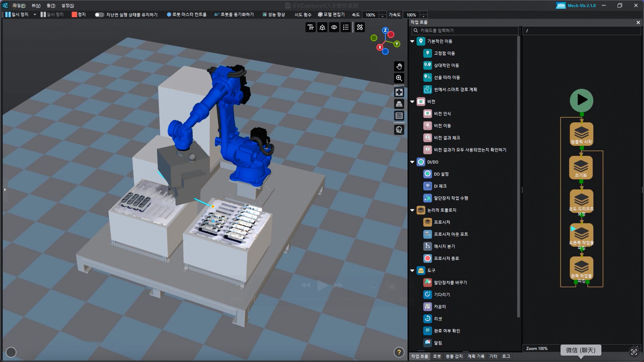Toggle the eye visibility icon in viewport toolbar
The width and height of the screenshot is (644, 362).
click(334, 27)
